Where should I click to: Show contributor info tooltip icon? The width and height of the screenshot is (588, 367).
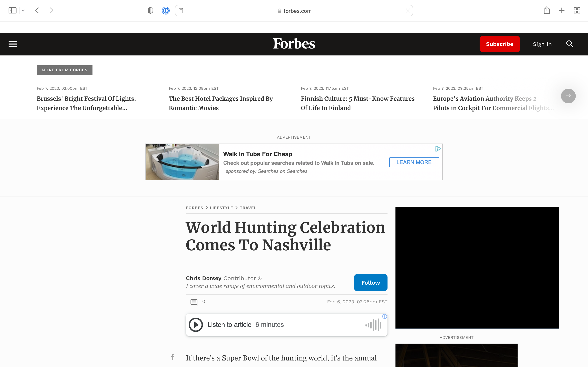[x=260, y=278]
